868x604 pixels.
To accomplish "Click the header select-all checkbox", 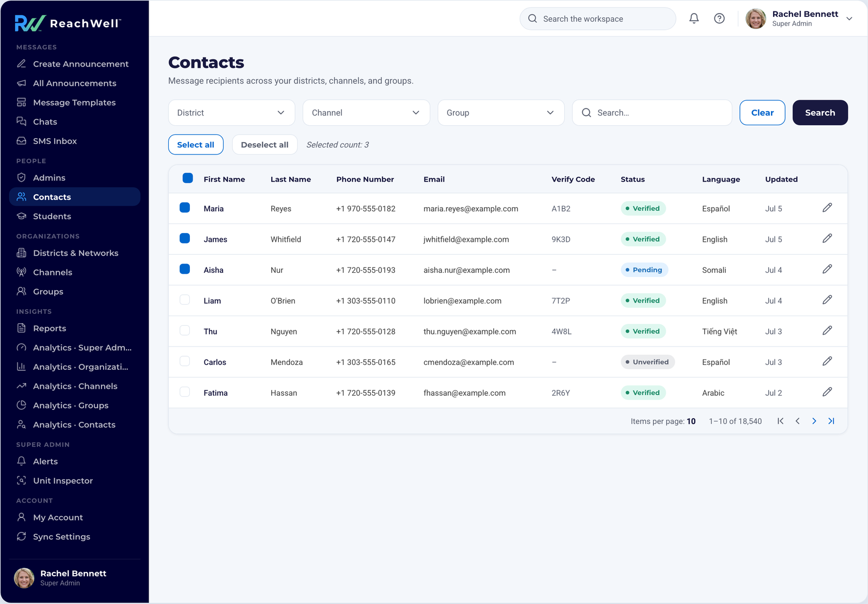I will click(x=188, y=178).
